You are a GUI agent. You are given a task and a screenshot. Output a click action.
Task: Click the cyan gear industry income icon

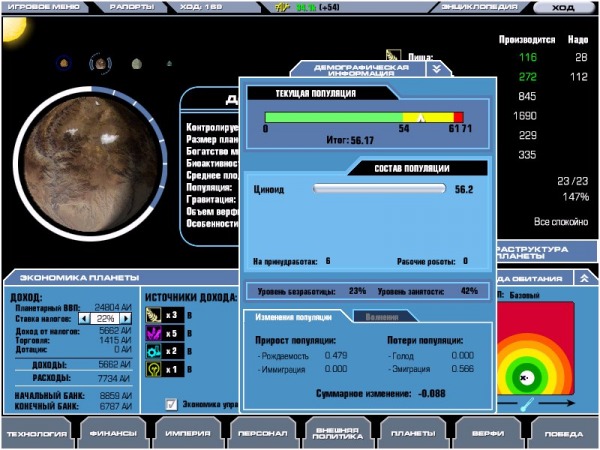(x=153, y=351)
